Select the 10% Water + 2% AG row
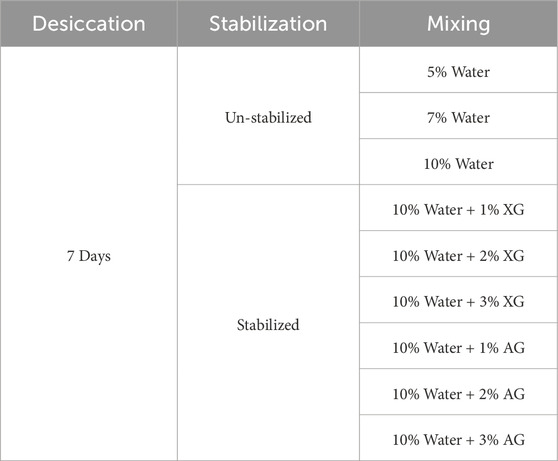 tap(458, 392)
